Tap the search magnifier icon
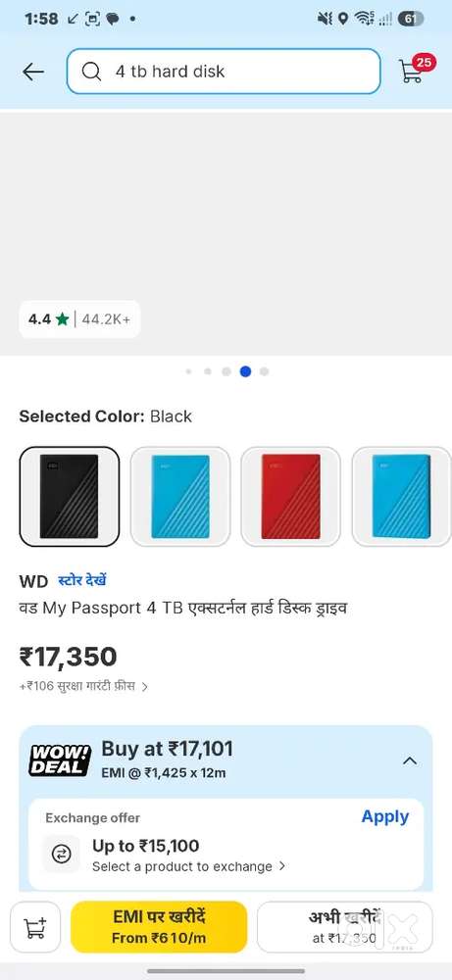Image resolution: width=452 pixels, height=980 pixels. click(x=91, y=72)
